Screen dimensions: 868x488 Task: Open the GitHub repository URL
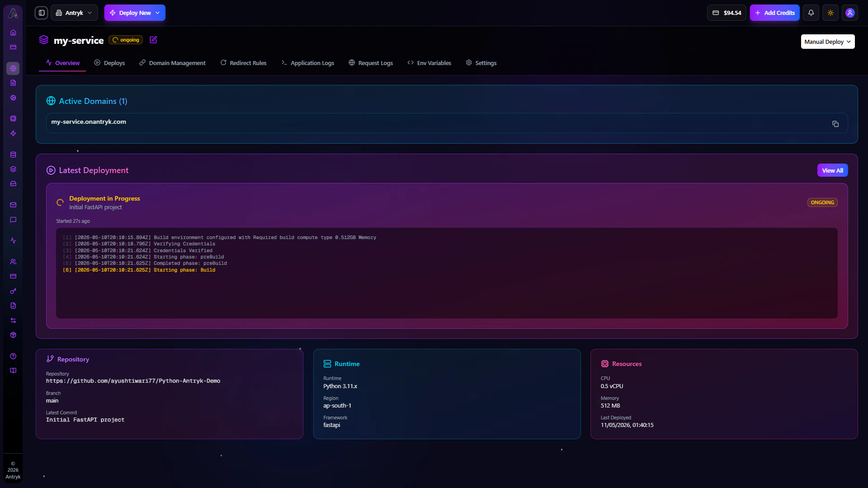[x=133, y=381]
